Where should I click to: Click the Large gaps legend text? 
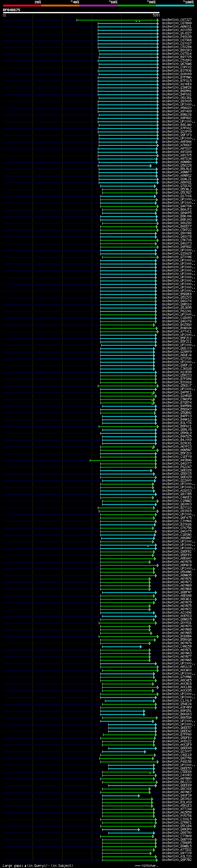[38, 866]
